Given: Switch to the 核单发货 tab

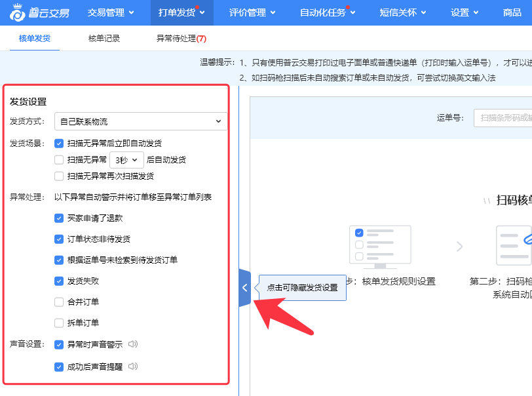Looking at the screenshot, I should tap(35, 39).
